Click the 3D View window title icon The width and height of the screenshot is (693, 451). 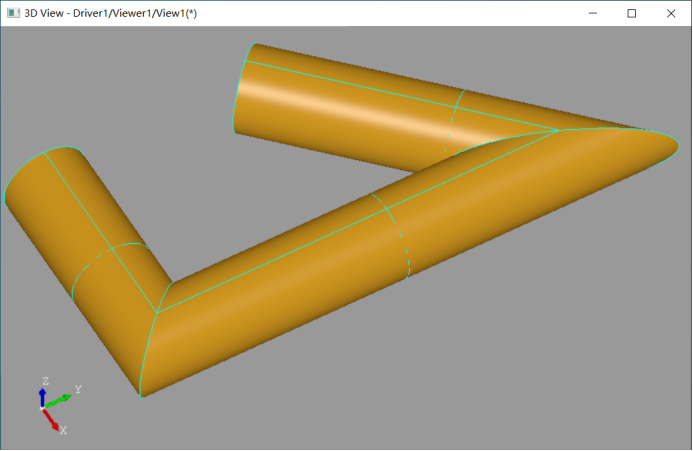(x=13, y=13)
